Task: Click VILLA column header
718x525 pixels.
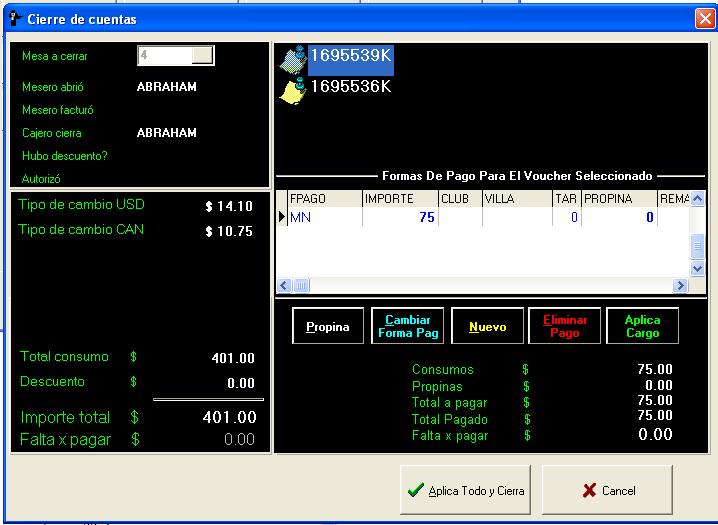Action: tap(517, 199)
